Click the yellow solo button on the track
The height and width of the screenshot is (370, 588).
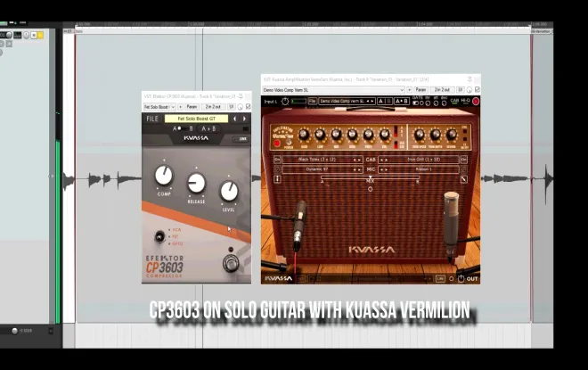tap(40, 36)
